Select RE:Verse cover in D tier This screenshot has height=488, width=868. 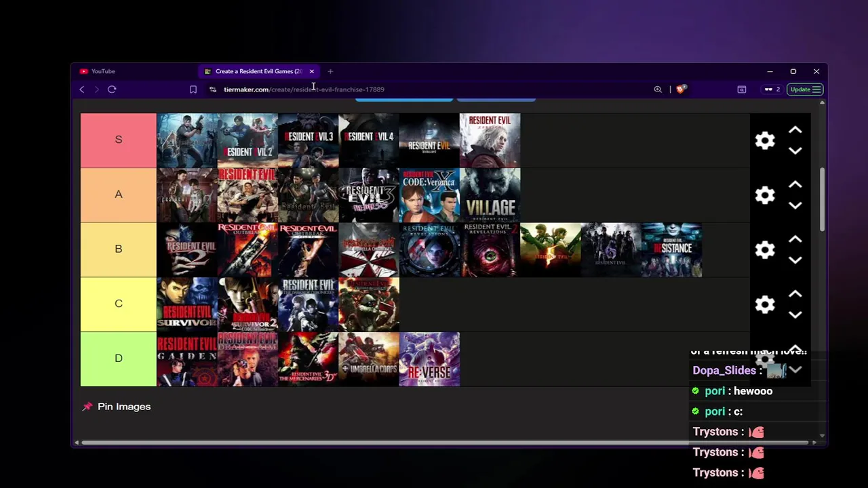click(429, 359)
